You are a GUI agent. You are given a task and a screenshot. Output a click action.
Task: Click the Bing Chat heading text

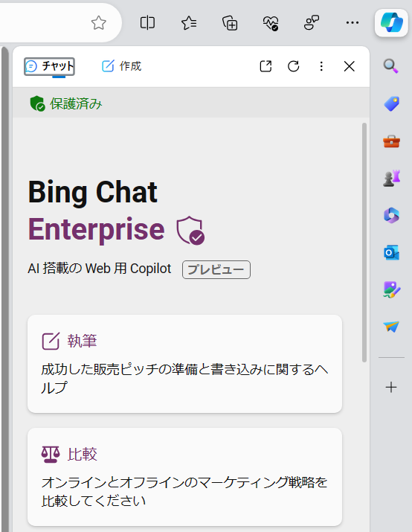point(92,193)
